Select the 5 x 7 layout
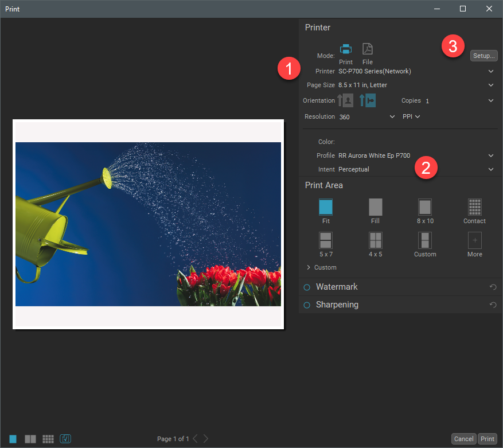Viewport: 503px width, 448px height. pyautogui.click(x=326, y=240)
